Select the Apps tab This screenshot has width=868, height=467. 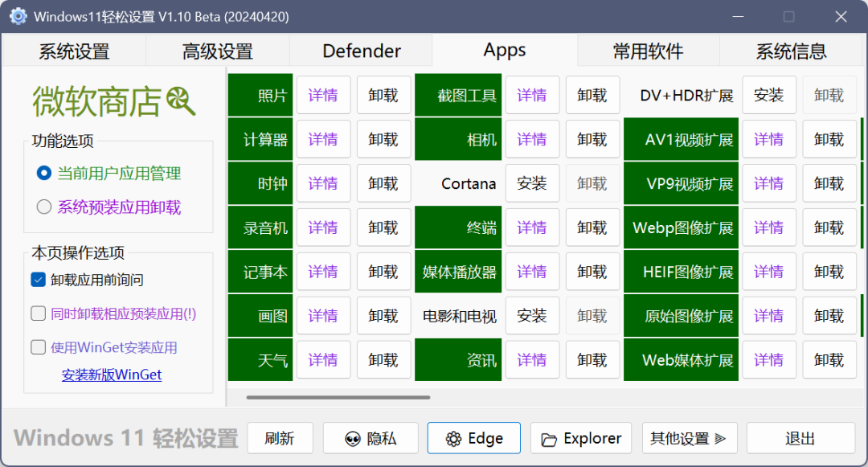tap(504, 50)
